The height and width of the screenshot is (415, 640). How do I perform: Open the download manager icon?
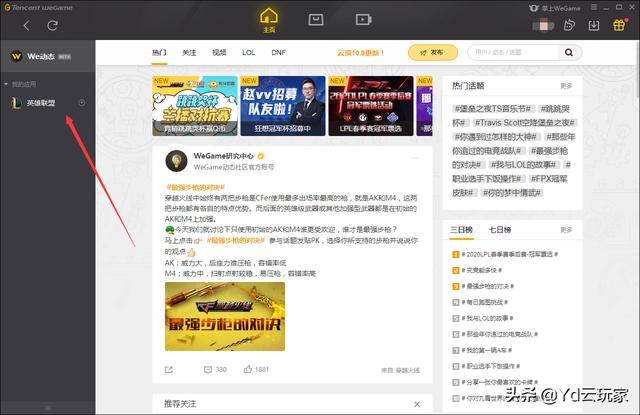tap(594, 26)
